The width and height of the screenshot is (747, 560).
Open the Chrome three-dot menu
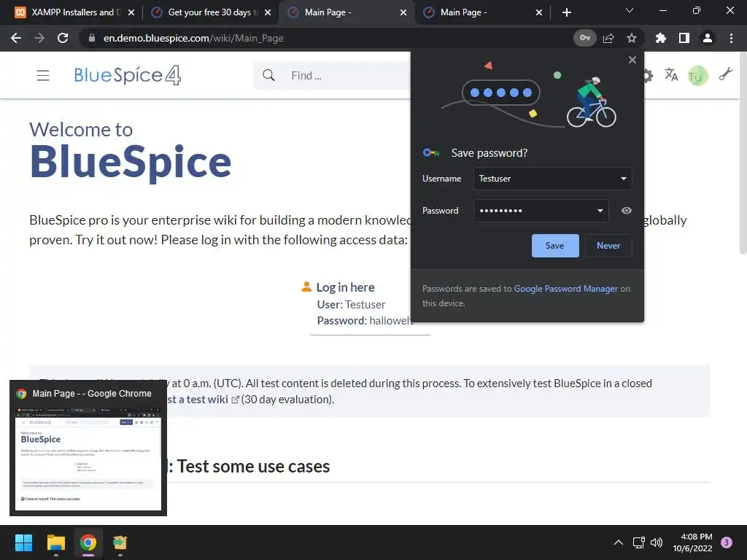(731, 38)
